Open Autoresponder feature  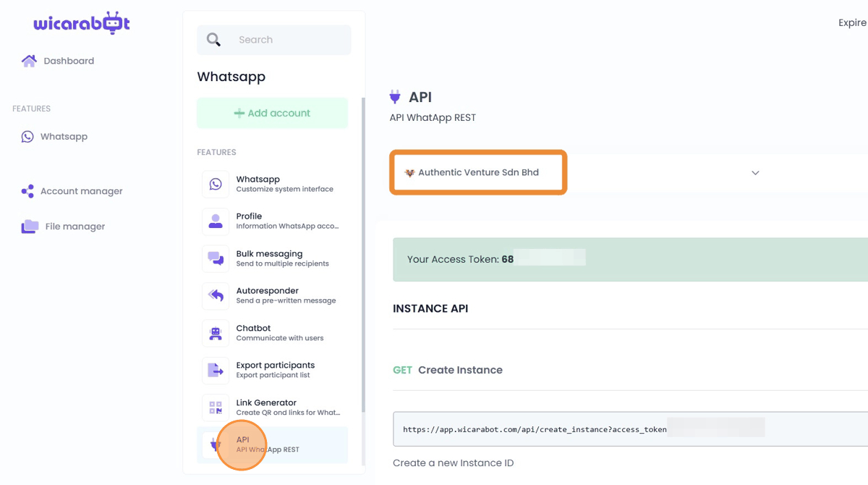[272, 295]
